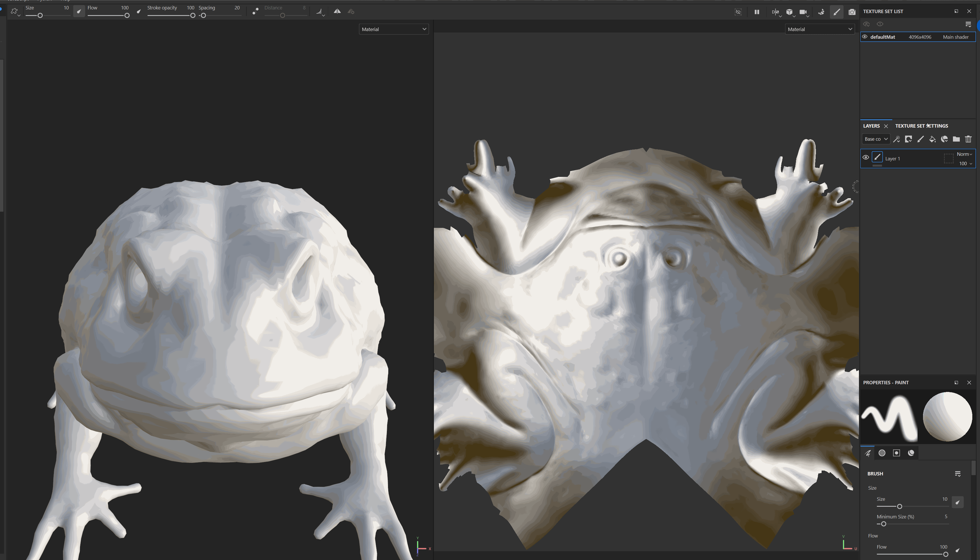Hide Layer 1 with eye icon
Image resolution: width=980 pixels, height=560 pixels.
tap(865, 157)
